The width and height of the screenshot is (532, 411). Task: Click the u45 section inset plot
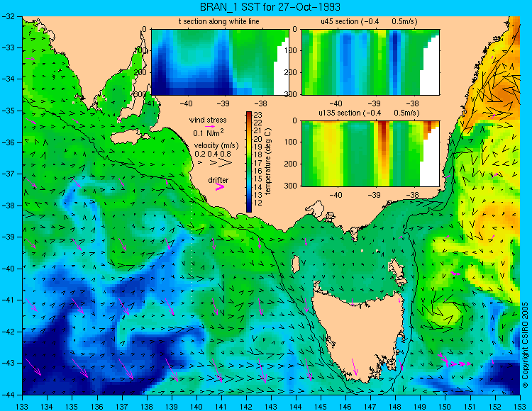[370, 62]
